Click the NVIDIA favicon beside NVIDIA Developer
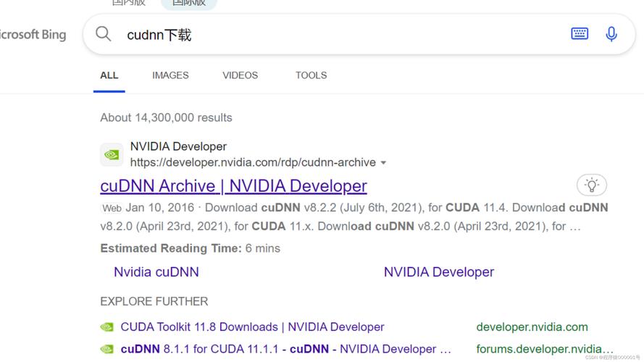Image resolution: width=644 pixels, height=362 pixels. click(112, 154)
